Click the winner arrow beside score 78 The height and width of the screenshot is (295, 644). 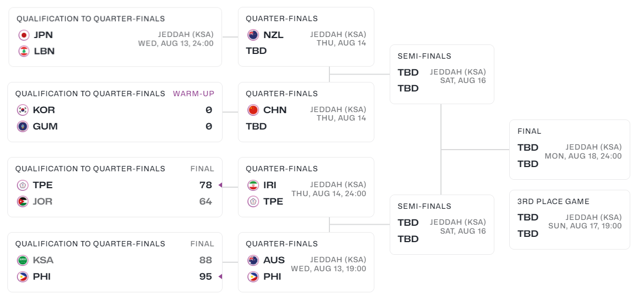click(x=220, y=185)
